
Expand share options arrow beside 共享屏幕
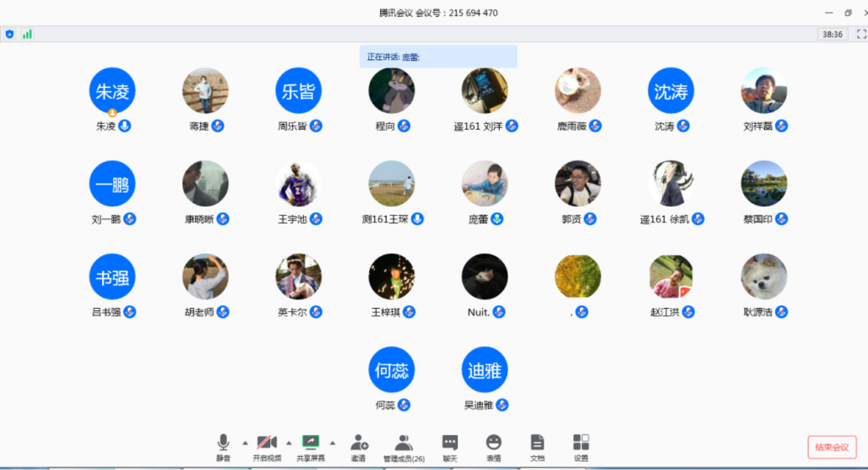(x=333, y=442)
